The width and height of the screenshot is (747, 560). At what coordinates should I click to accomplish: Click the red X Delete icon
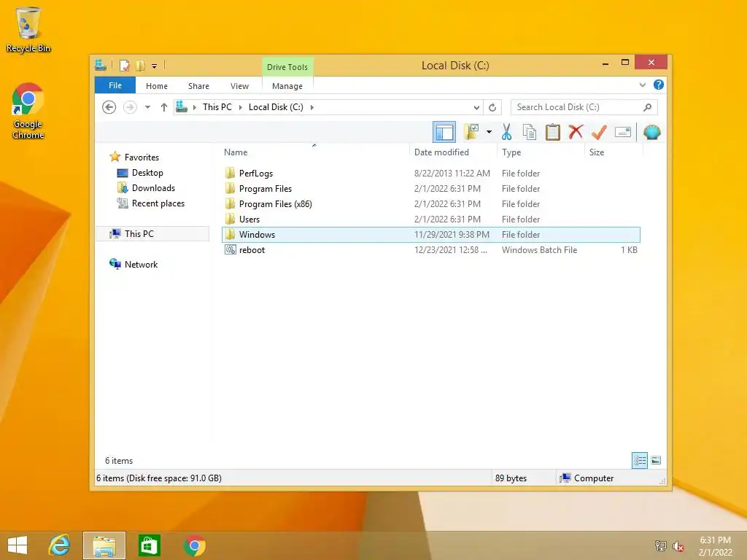coord(576,131)
